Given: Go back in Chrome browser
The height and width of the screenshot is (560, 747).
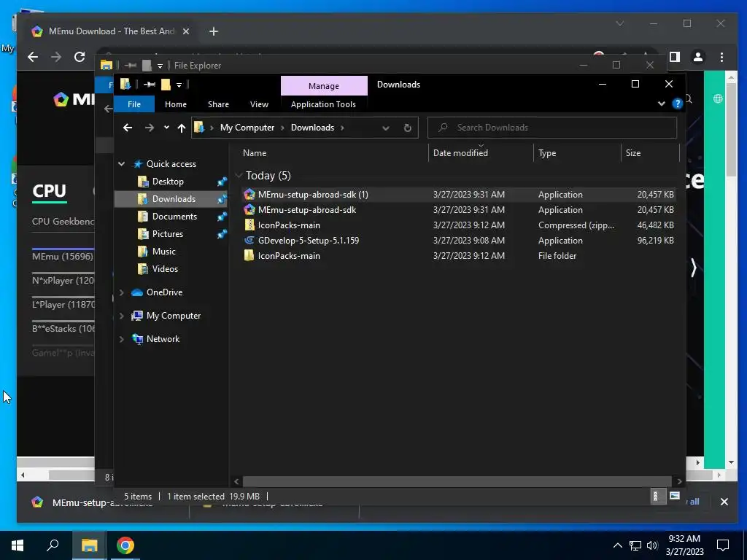Looking at the screenshot, I should (x=32, y=57).
